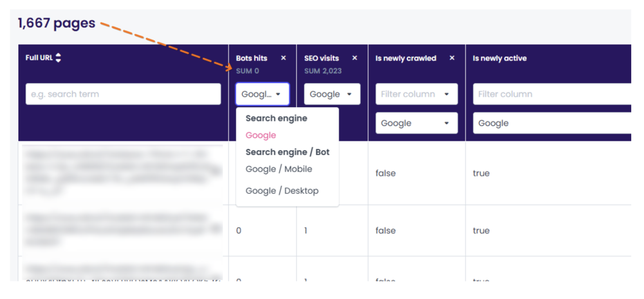Remove the SEO visits column
This screenshot has width=644, height=299.
[354, 58]
